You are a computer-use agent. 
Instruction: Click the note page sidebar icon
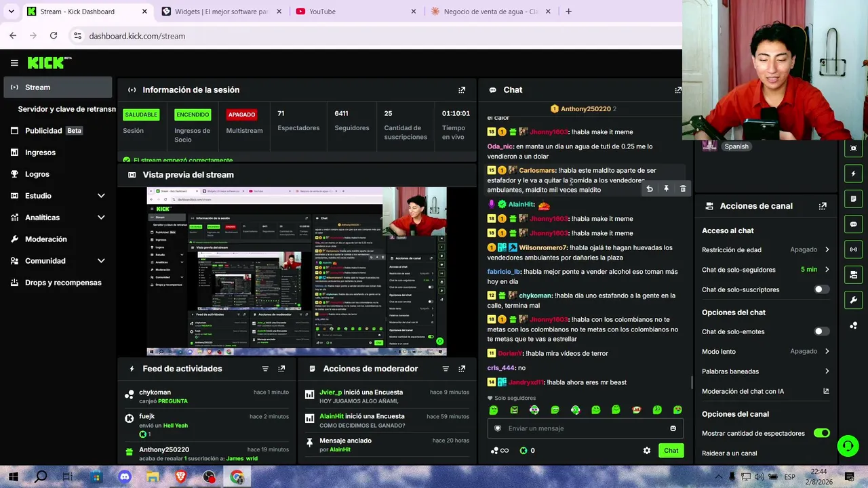click(x=854, y=199)
